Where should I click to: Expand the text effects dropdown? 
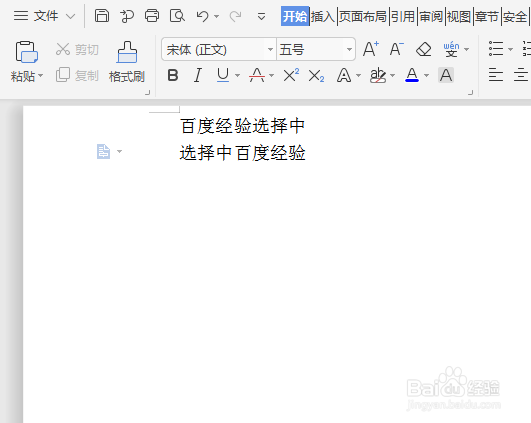pos(359,76)
